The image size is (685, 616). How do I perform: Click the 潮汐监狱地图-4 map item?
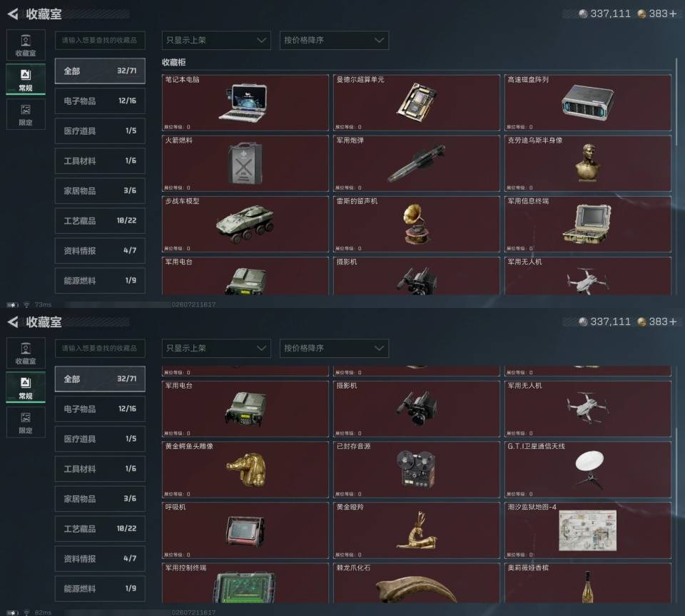[x=587, y=530]
